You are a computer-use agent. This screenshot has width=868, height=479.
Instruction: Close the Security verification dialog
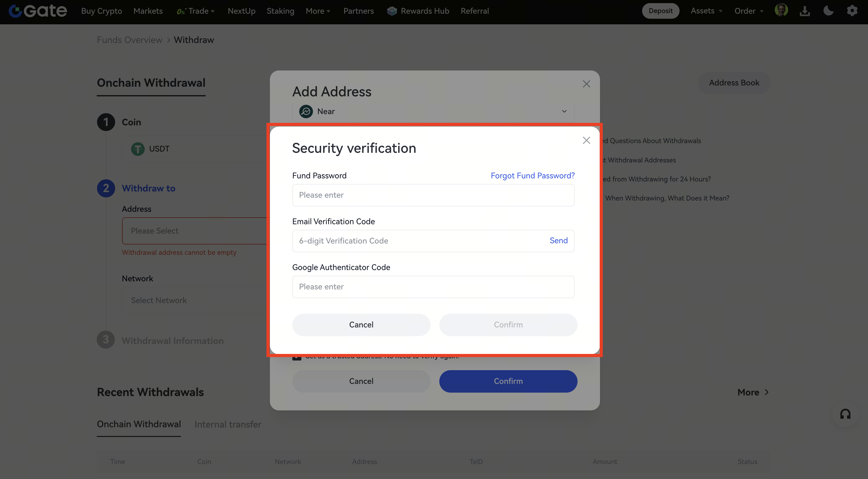(x=586, y=140)
